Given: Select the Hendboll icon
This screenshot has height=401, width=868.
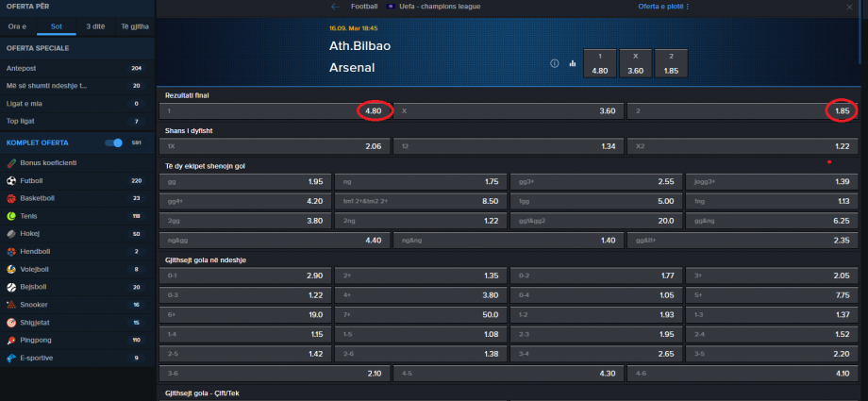Looking at the screenshot, I should (x=11, y=252).
